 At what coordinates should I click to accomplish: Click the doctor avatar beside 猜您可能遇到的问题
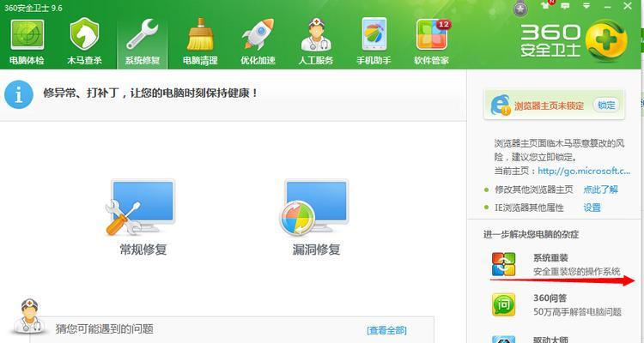tap(28, 316)
